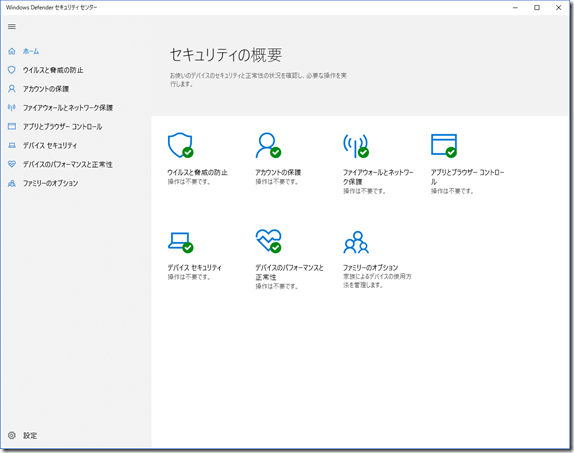The height and width of the screenshot is (453, 574).
Task: Open the large firewall network antenna tile icon
Action: tap(356, 145)
